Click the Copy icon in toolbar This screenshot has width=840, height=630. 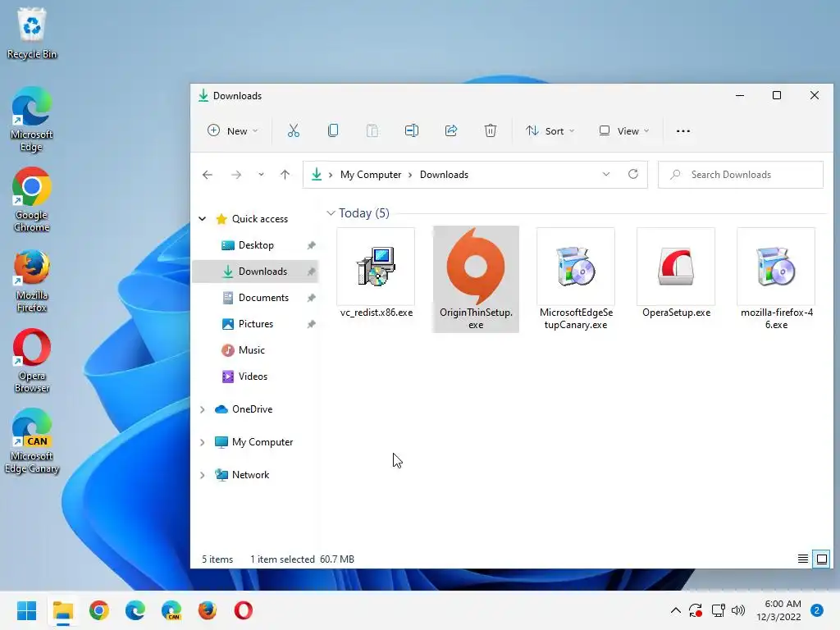click(333, 130)
